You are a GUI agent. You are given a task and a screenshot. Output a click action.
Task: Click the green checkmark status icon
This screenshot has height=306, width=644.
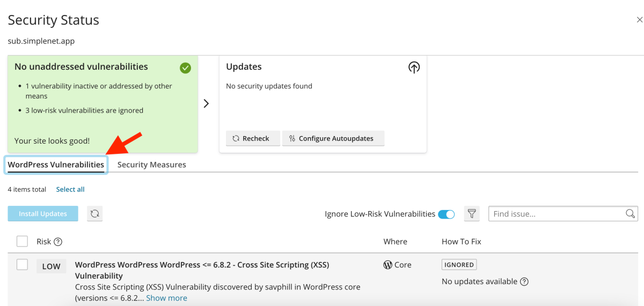pos(185,68)
